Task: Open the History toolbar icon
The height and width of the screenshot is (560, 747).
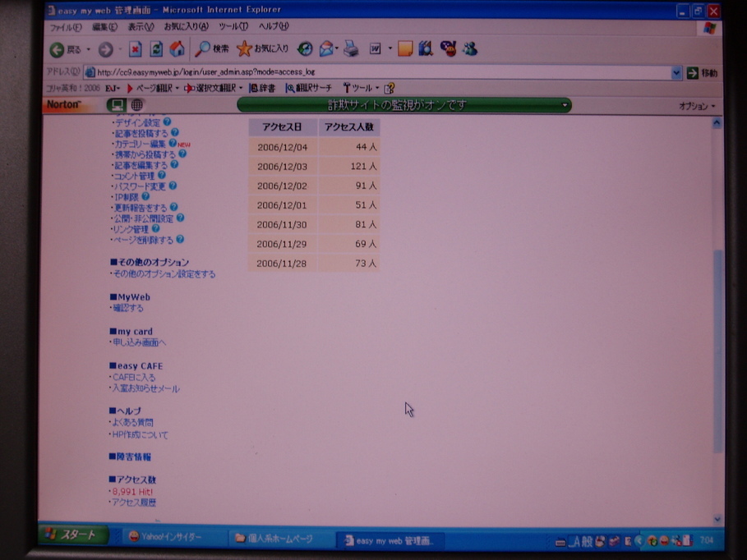Action: click(x=305, y=49)
